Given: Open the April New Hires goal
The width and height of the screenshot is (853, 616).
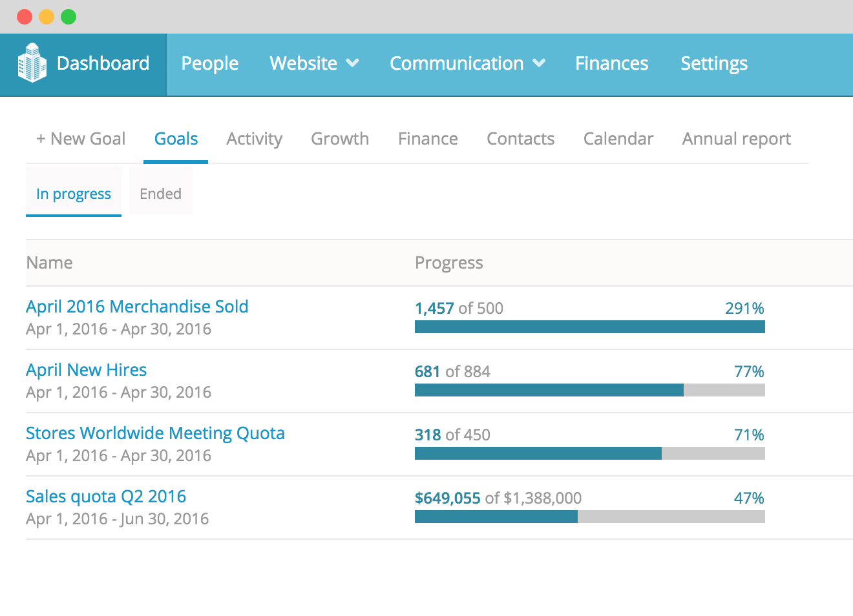Looking at the screenshot, I should click(x=87, y=370).
